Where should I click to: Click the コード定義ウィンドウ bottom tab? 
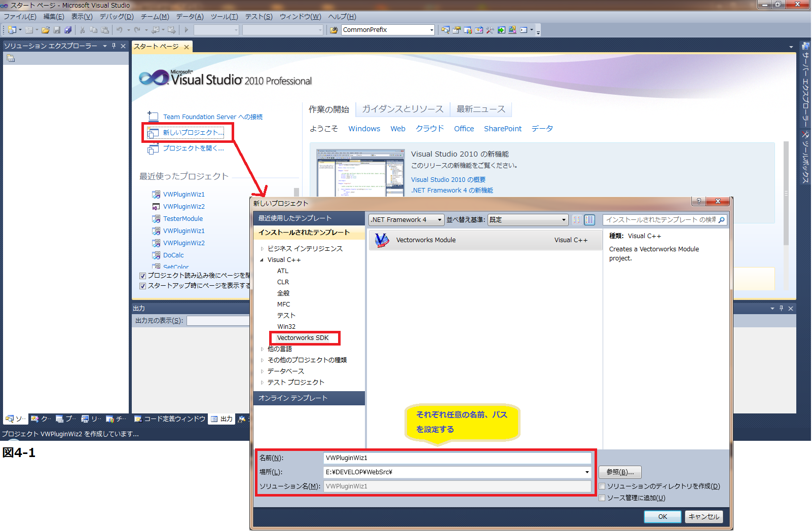170,419
